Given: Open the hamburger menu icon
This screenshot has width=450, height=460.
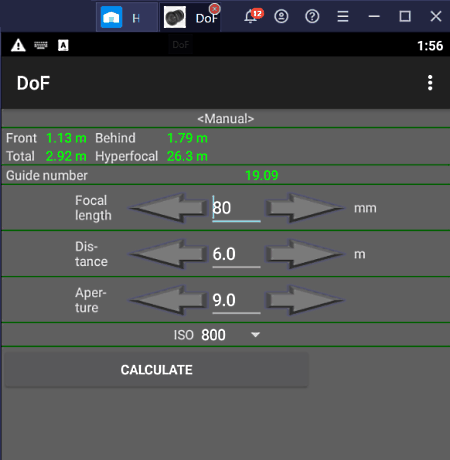Looking at the screenshot, I should (x=343, y=16).
